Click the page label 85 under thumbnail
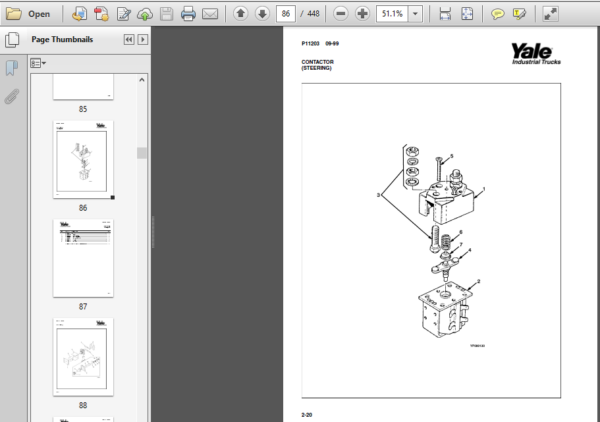The image size is (600, 422). click(x=83, y=109)
